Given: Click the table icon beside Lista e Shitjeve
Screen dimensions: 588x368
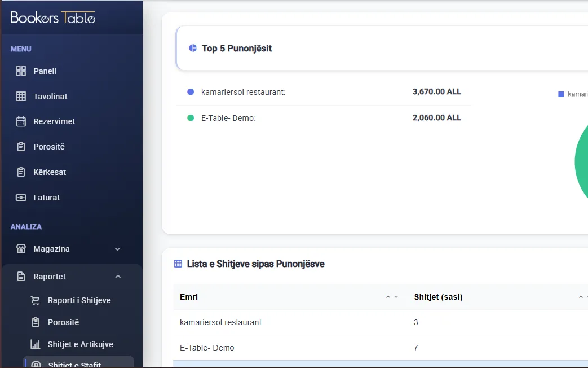Looking at the screenshot, I should [178, 264].
